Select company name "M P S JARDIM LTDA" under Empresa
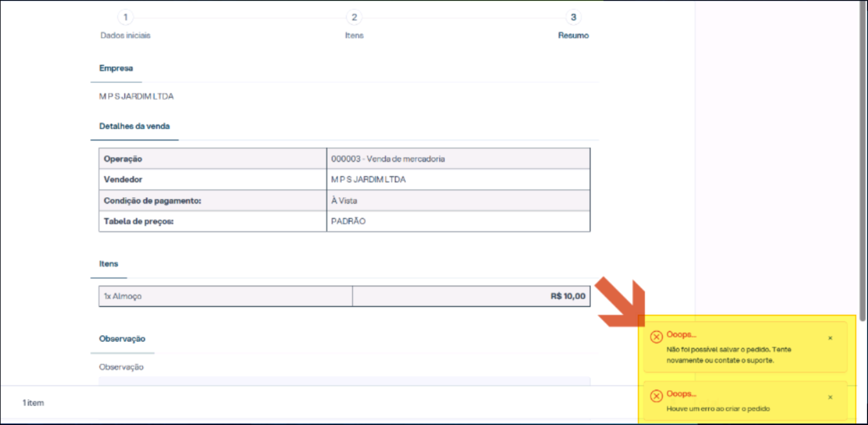Image resolution: width=868 pixels, height=425 pixels. click(136, 96)
